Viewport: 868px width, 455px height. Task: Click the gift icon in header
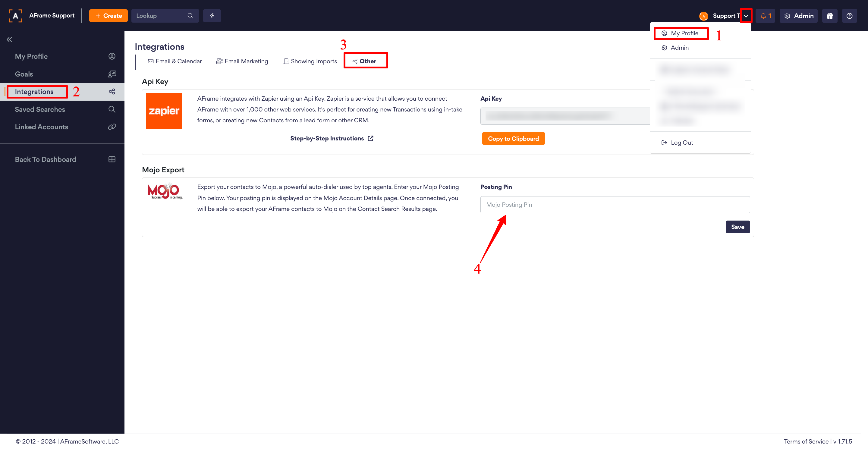(830, 16)
